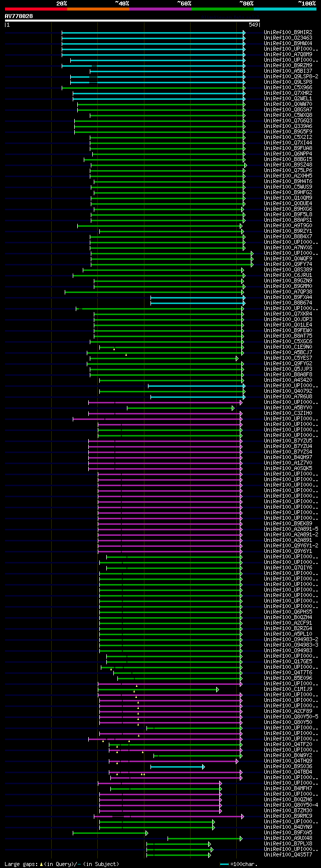The image size is (321, 868).
Task: Choose hit label UniRef100_Q6PHS5
Action: (x=288, y=612)
